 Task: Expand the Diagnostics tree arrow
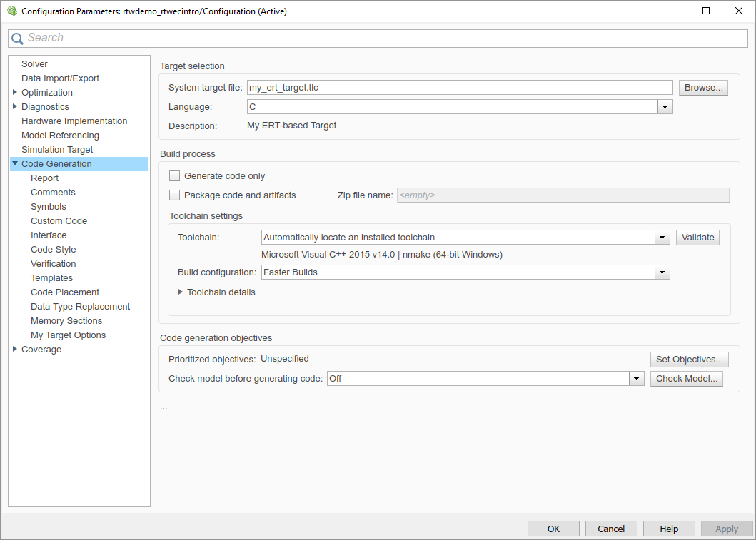pyautogui.click(x=15, y=106)
